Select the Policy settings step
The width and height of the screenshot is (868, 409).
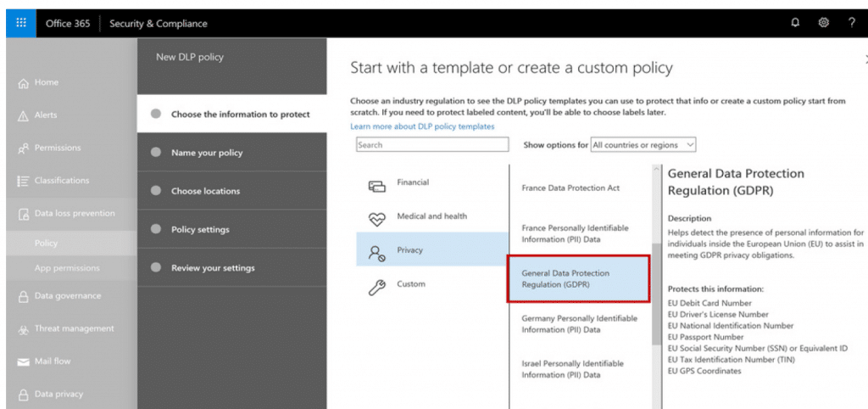point(232,229)
